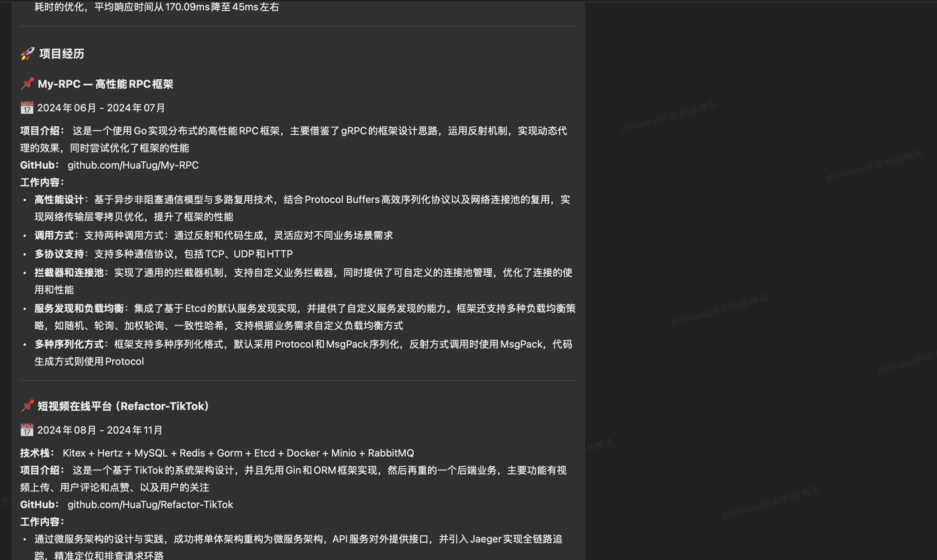Screen dimensions: 937x560
Task: Click the 2024年06月 - 2024年07月 date text
Action: point(101,108)
